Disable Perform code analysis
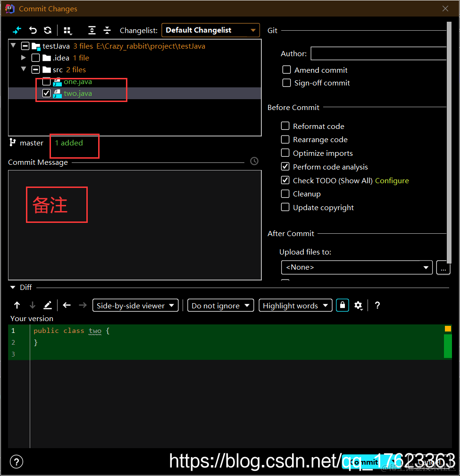460x476 pixels. (x=285, y=166)
